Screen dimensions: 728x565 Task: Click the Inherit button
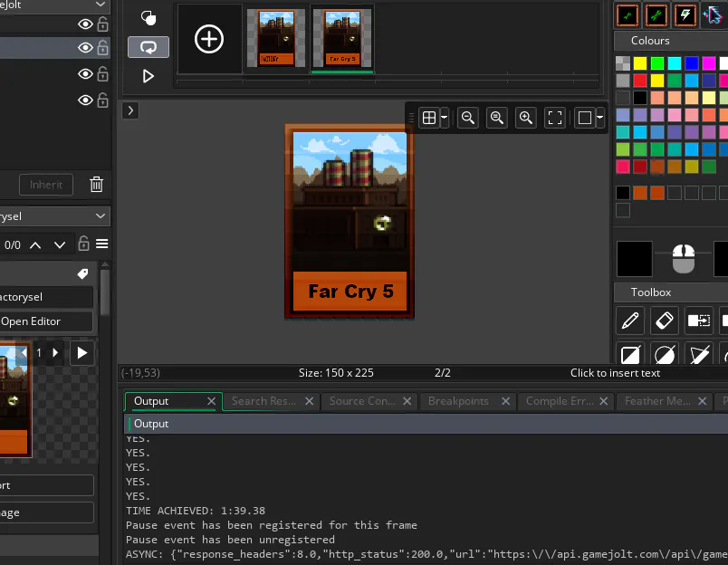(46, 185)
